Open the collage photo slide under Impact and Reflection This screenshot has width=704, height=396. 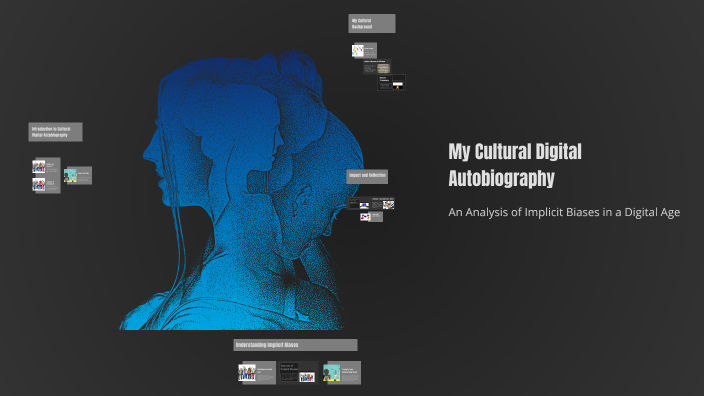click(383, 203)
